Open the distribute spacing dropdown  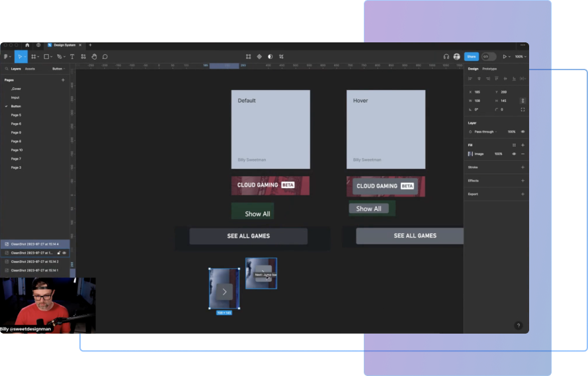pos(523,79)
